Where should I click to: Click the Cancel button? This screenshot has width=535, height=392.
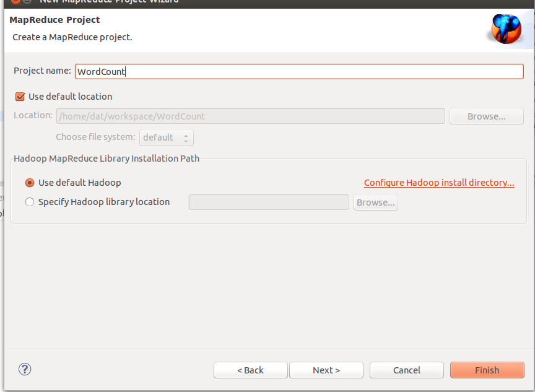click(407, 370)
